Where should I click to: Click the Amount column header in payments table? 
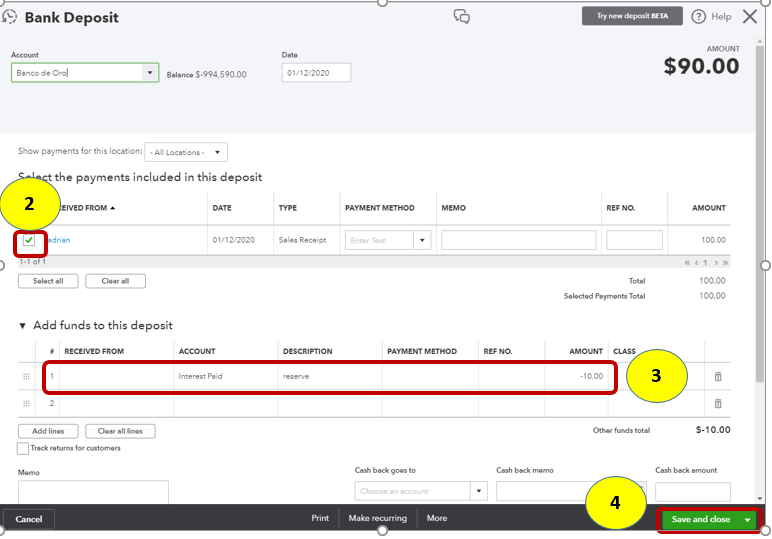708,208
